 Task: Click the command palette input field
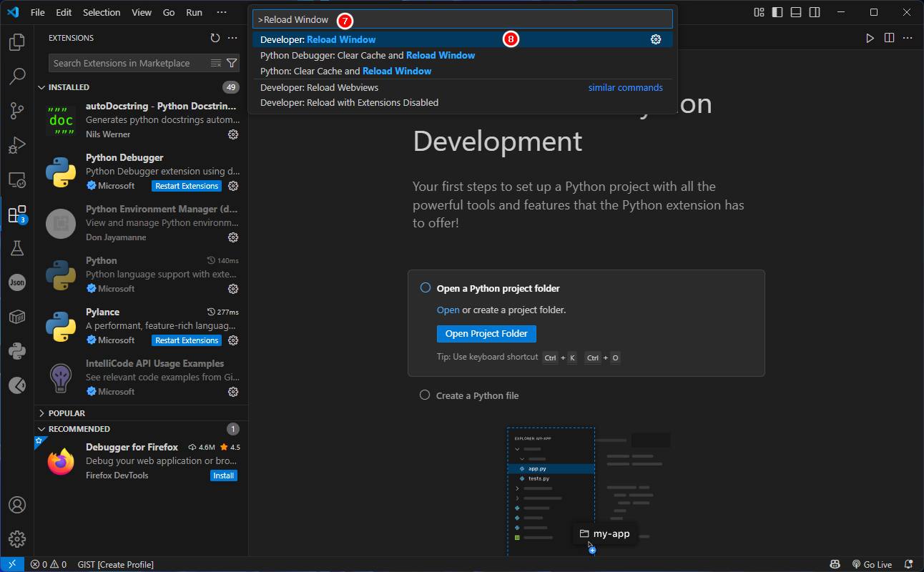pos(463,19)
